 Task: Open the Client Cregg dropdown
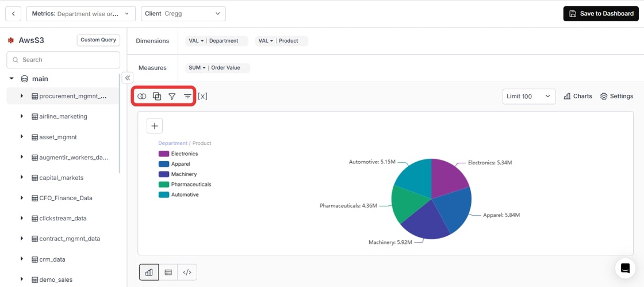[x=183, y=14]
